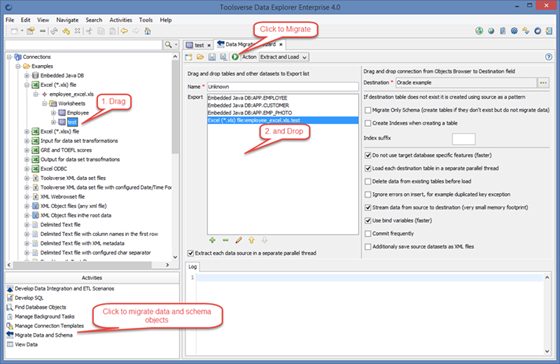Collapse the Worksheets folder node

coord(44,104)
